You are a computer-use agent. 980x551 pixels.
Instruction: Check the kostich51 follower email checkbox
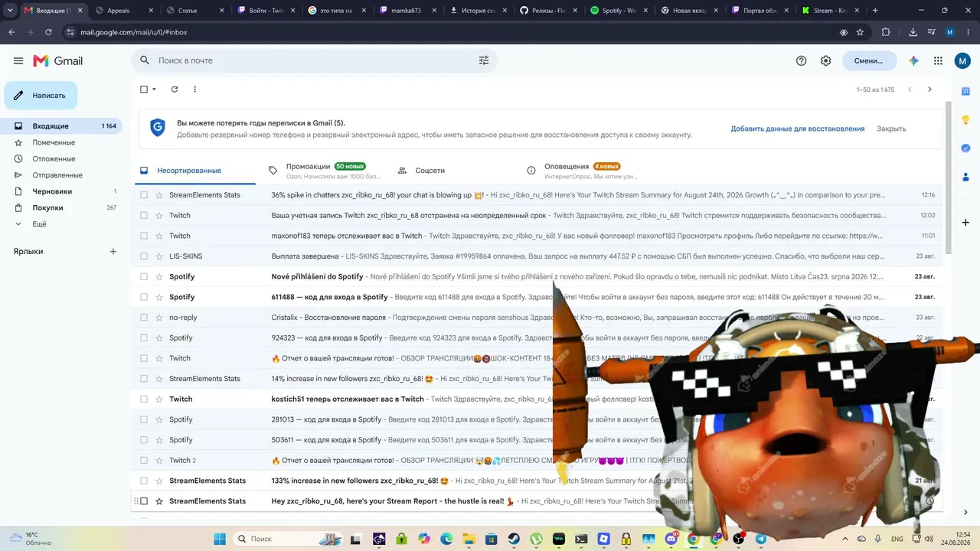143,399
